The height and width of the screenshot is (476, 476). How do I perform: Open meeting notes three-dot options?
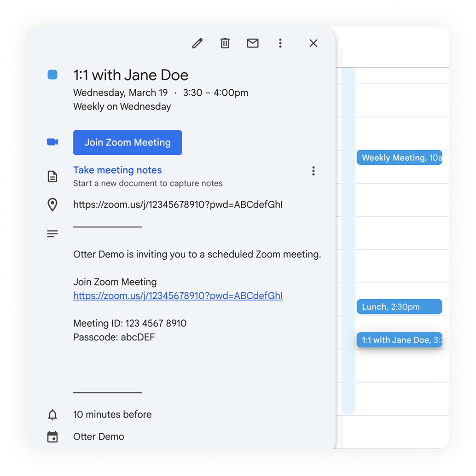pyautogui.click(x=313, y=171)
